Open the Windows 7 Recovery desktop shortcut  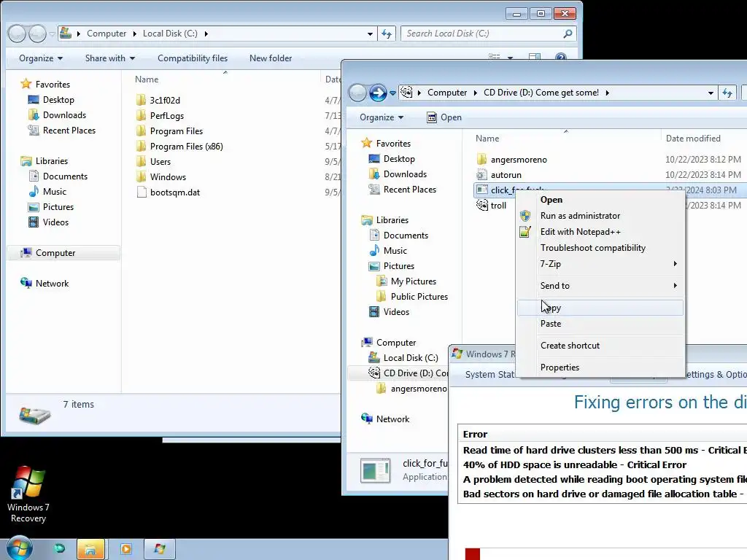coord(28,494)
